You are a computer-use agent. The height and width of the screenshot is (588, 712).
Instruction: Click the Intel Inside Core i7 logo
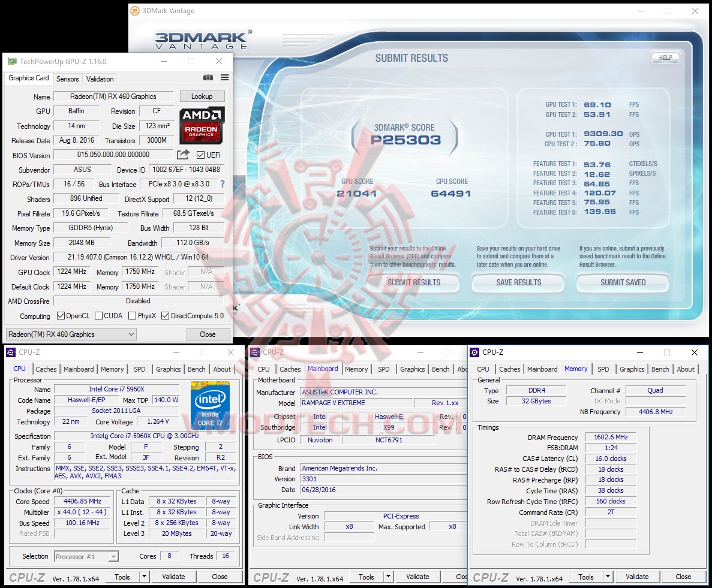point(210,406)
